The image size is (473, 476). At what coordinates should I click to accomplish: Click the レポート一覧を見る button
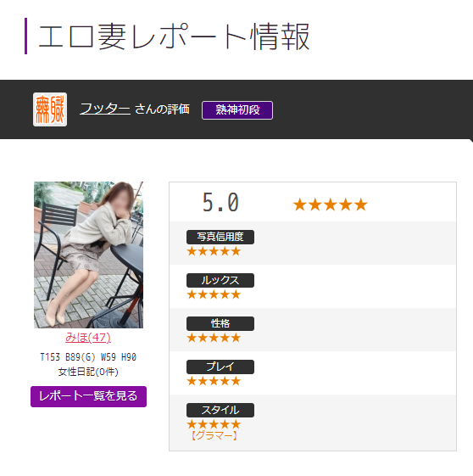click(x=88, y=396)
